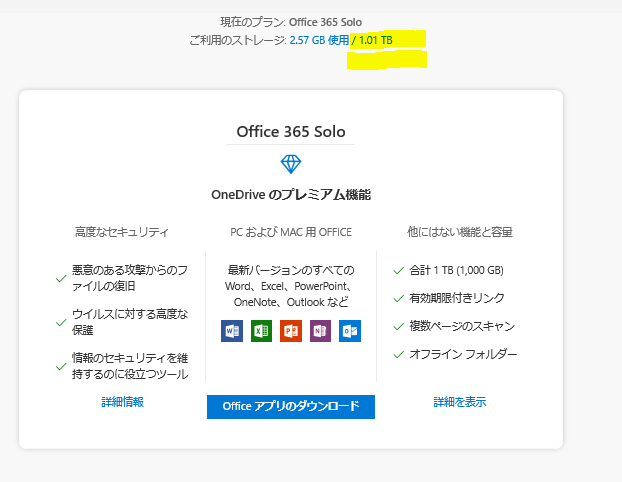Image resolution: width=622 pixels, height=482 pixels.
Task: Click the checkmark beside 情報のセキュリティを維持
Action: pos(61,367)
